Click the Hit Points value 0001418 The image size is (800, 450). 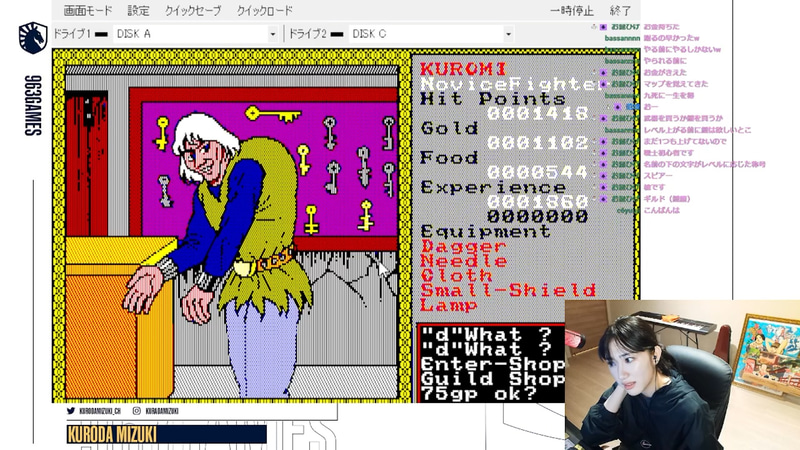[x=537, y=113]
